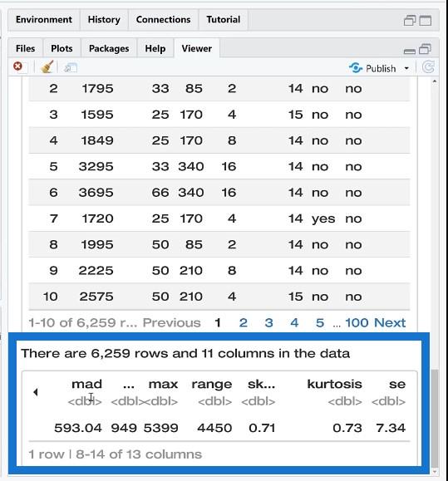This screenshot has width=448, height=481.
Task: Refresh the viewer with the reload icon
Action: (428, 66)
